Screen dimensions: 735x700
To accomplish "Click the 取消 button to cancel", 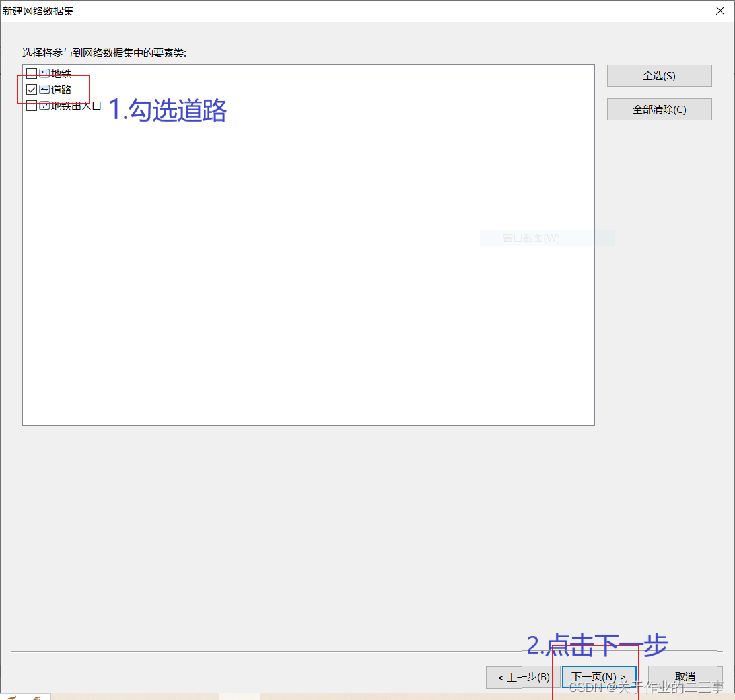I will point(685,677).
